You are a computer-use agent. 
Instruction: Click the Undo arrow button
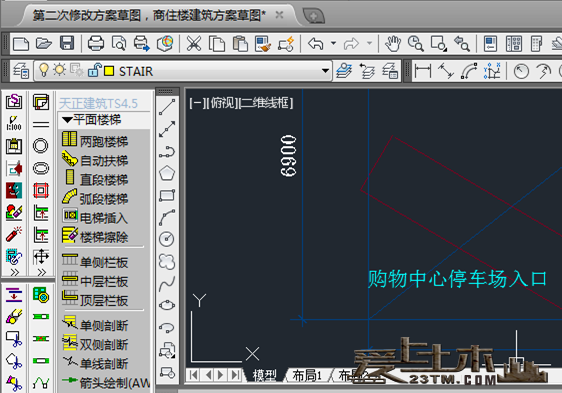[316, 44]
